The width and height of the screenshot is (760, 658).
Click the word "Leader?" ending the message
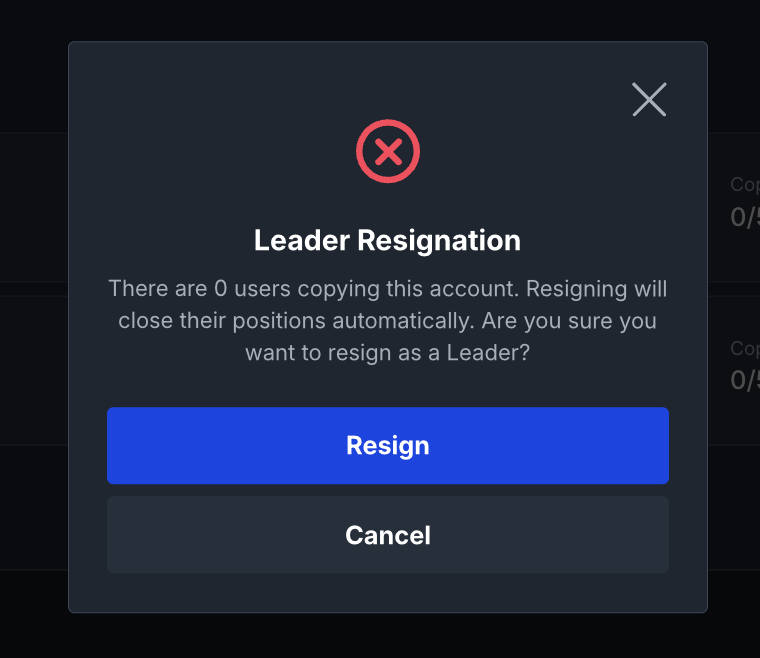coord(493,353)
